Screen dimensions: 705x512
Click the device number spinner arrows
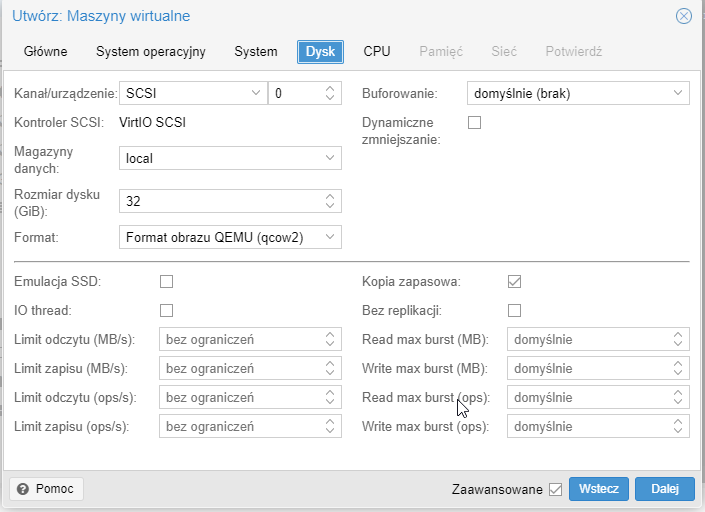click(x=330, y=94)
